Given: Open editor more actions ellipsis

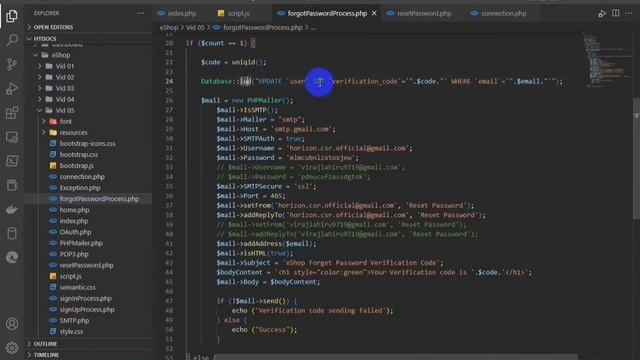Looking at the screenshot, I should (629, 13).
